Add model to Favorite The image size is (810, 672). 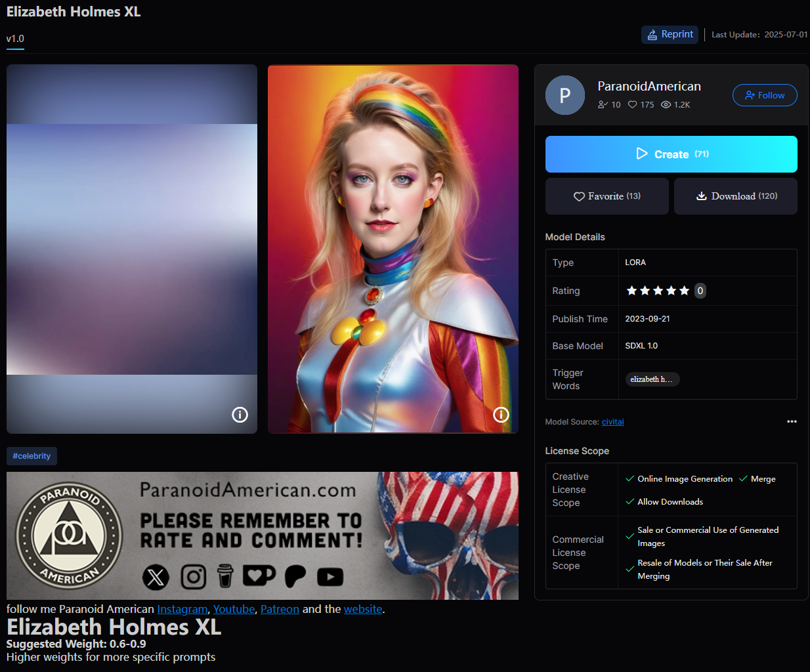click(x=607, y=196)
